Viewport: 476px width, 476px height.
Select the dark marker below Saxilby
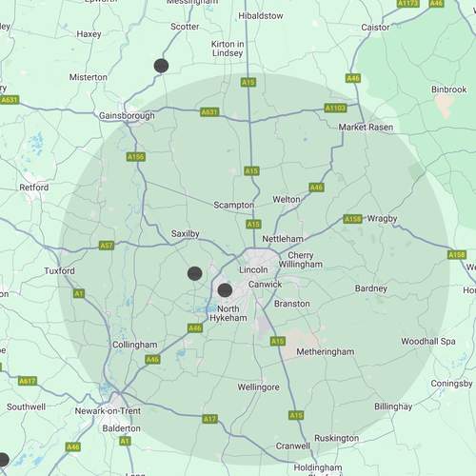pyautogui.click(x=195, y=273)
